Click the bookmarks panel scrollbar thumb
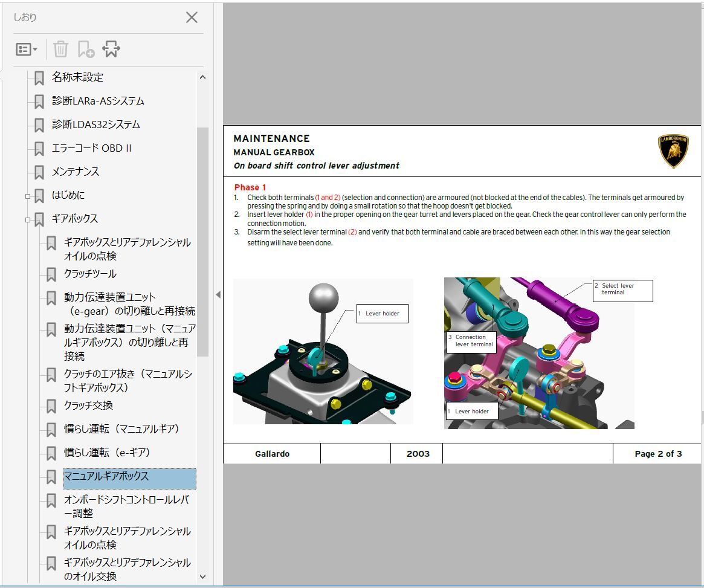The width and height of the screenshot is (704, 588). coord(202,242)
